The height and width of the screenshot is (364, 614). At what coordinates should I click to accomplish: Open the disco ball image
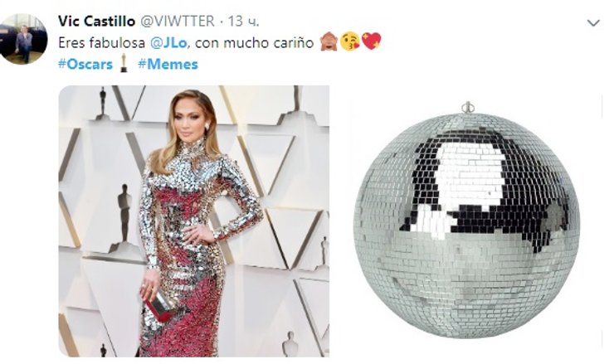467,221
